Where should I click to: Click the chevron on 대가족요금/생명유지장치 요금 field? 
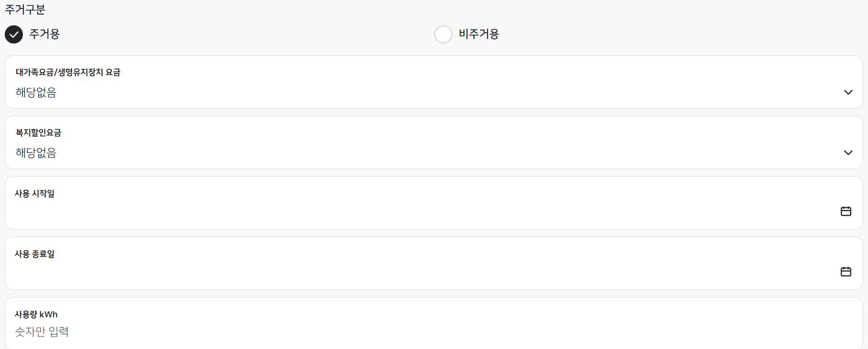click(x=848, y=92)
